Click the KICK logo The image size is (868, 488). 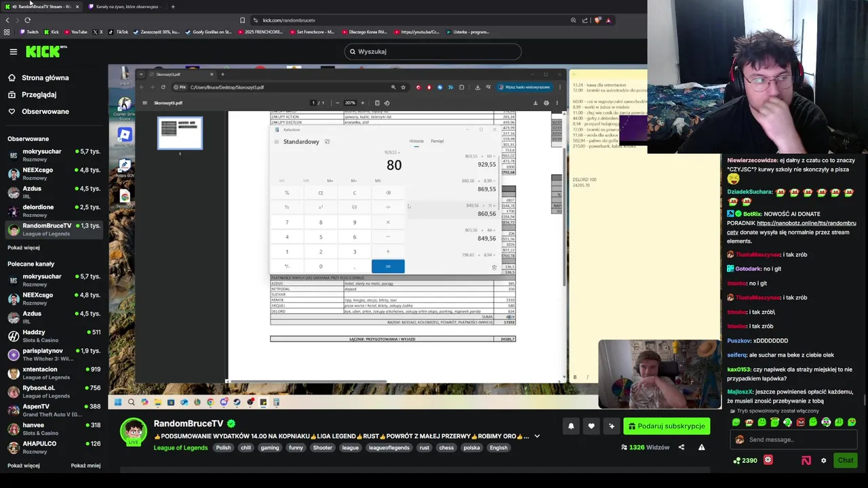46,52
